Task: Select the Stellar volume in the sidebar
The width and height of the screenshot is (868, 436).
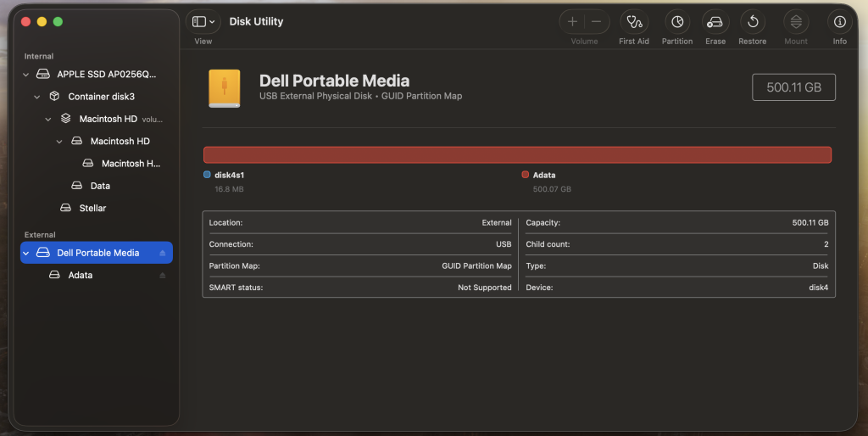Action: 97,208
